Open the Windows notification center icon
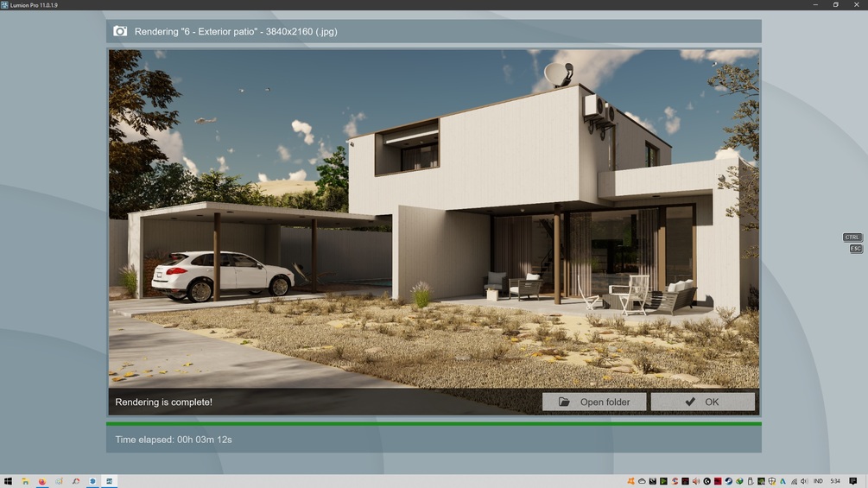 click(x=853, y=481)
